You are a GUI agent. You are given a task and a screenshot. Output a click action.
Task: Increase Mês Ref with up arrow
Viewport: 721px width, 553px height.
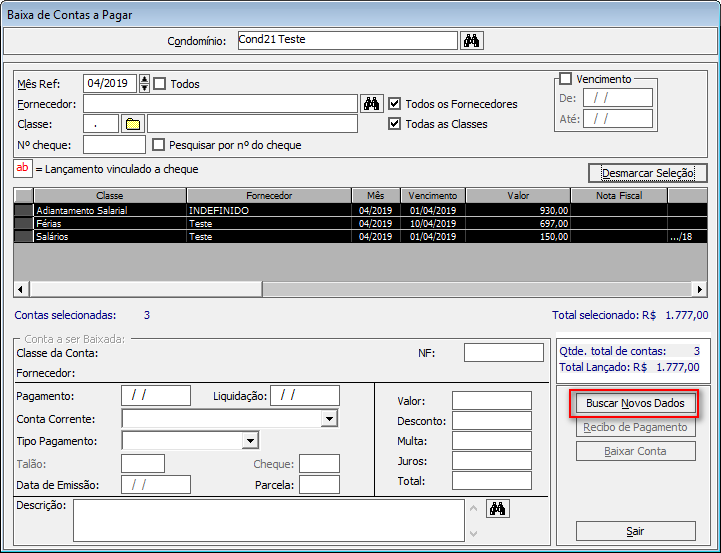click(x=144, y=79)
